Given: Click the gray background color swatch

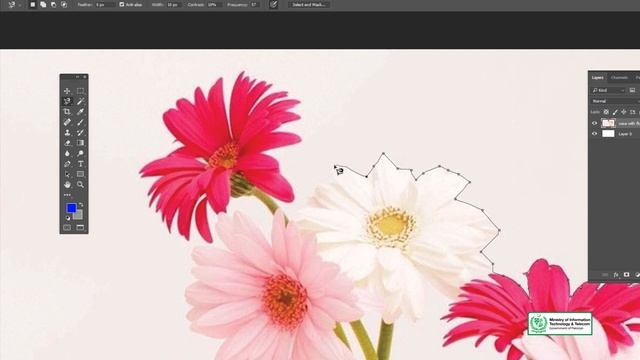Looking at the screenshot, I should pyautogui.click(x=79, y=216).
